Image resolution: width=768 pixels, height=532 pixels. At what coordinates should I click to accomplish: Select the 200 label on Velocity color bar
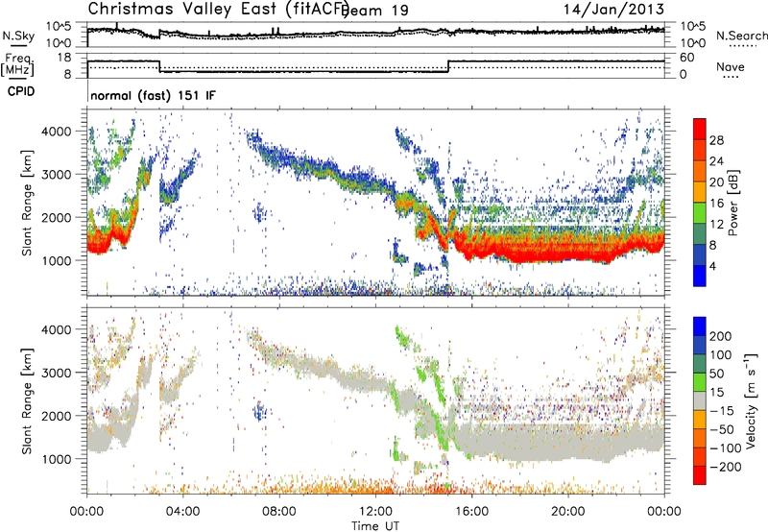[721, 336]
